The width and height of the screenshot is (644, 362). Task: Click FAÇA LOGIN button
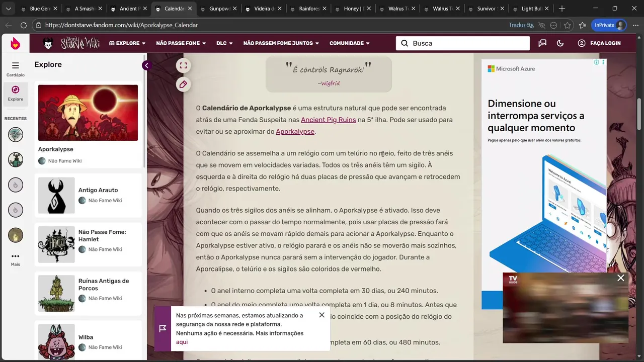(x=599, y=43)
